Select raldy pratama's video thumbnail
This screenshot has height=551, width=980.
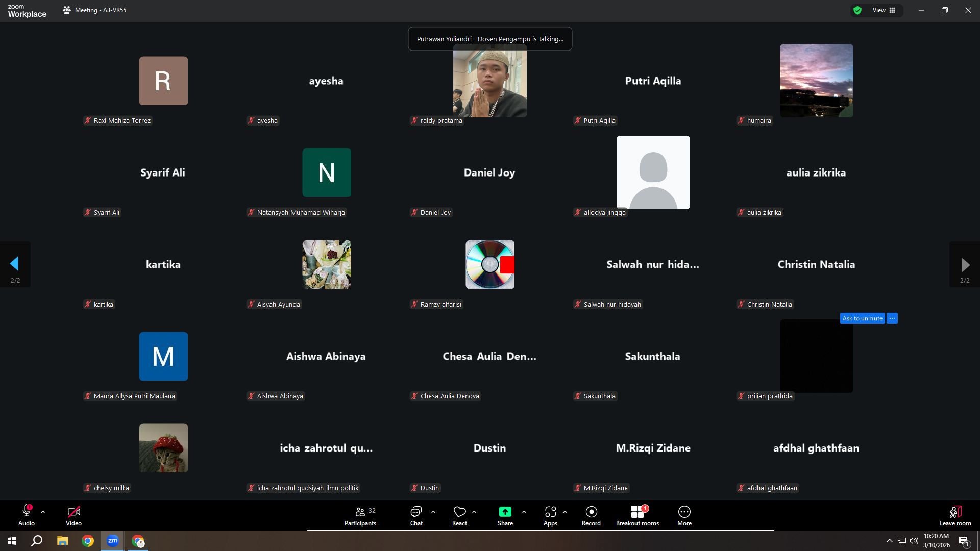[489, 81]
